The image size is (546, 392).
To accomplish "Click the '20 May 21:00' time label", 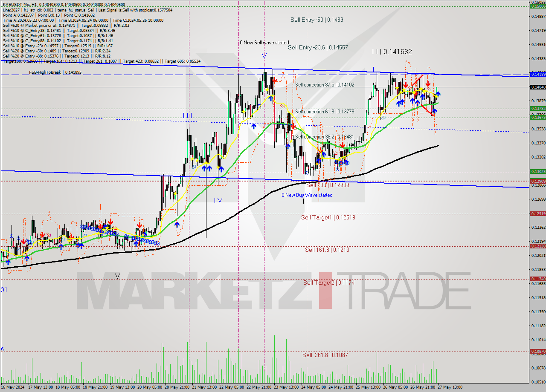I will tap(177, 387).
